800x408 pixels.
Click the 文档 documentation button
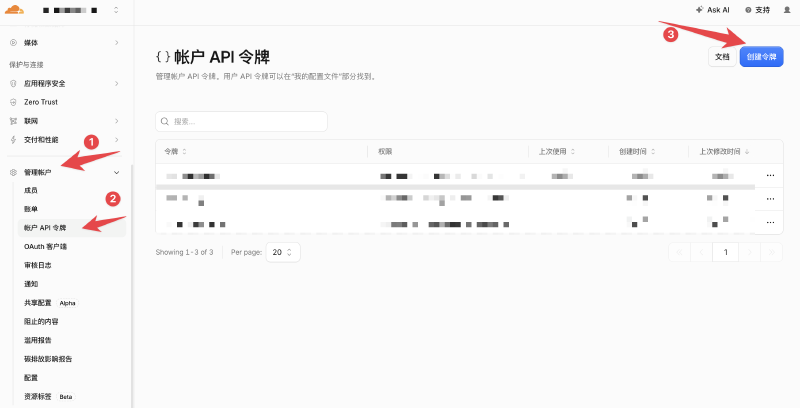[x=722, y=57]
